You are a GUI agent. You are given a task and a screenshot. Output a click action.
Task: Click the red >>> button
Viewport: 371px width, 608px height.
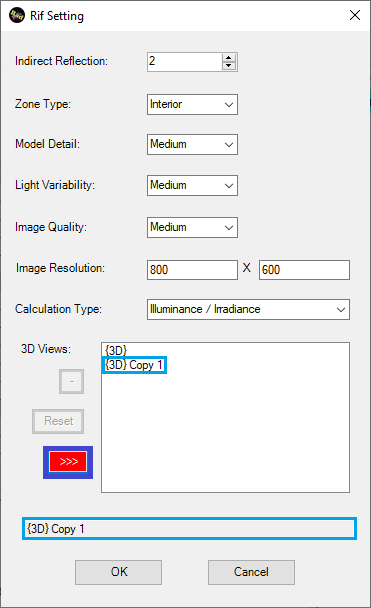pos(68,462)
